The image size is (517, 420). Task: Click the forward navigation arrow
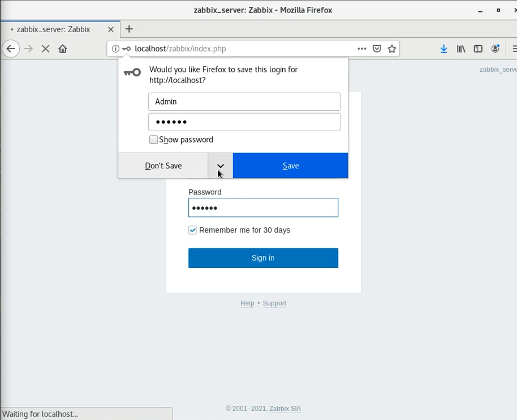(29, 49)
